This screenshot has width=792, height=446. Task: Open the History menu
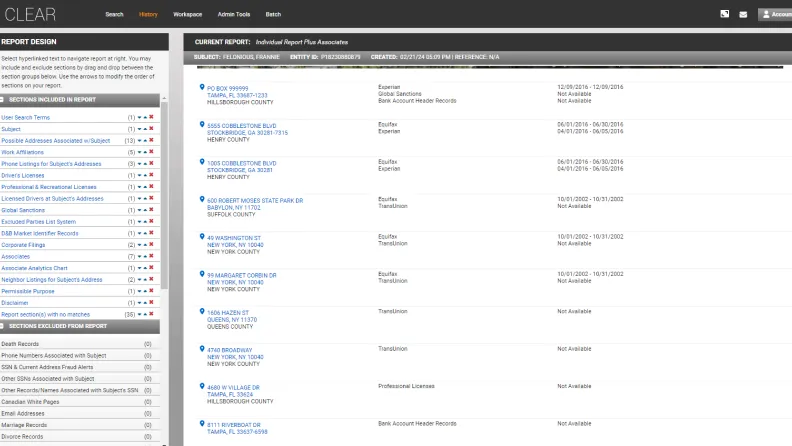tap(148, 14)
